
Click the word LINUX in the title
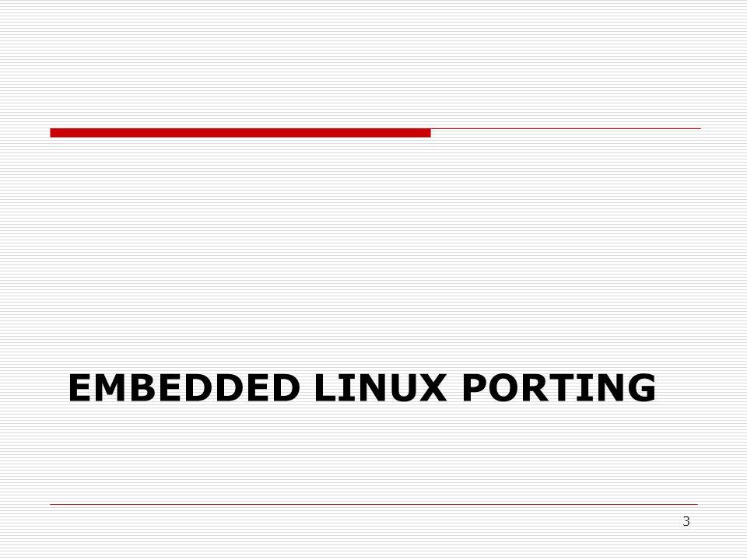tap(381, 387)
